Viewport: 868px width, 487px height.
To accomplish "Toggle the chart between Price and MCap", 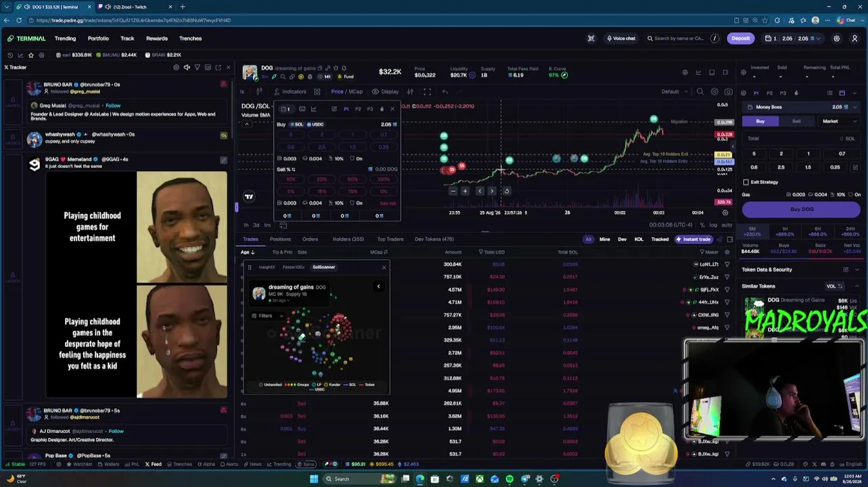I will coord(347,92).
